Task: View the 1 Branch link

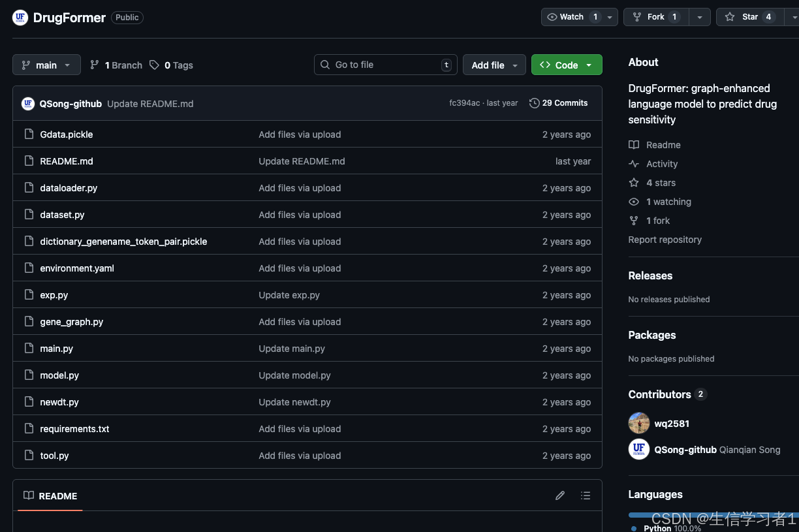Action: point(116,65)
